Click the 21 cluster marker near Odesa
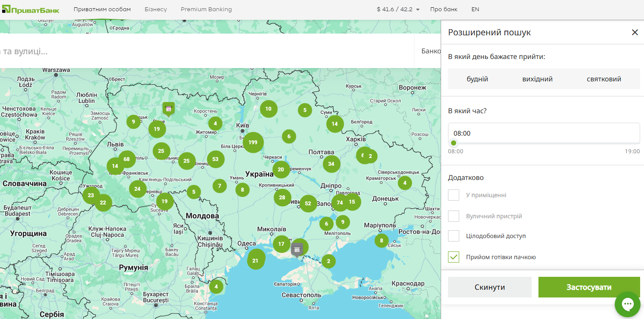This screenshot has width=644, height=319. (255, 260)
